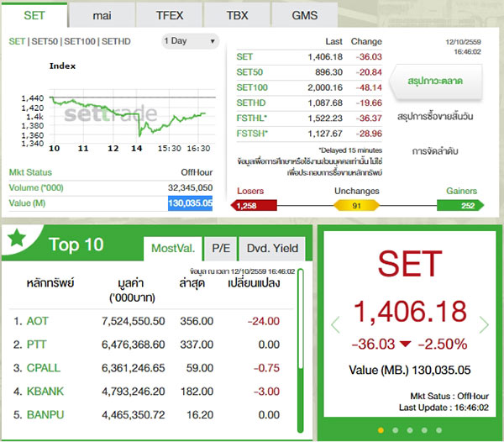Screen dimensions: 504x442
Task: Click CPALL change -0.75
Action: coord(266,368)
